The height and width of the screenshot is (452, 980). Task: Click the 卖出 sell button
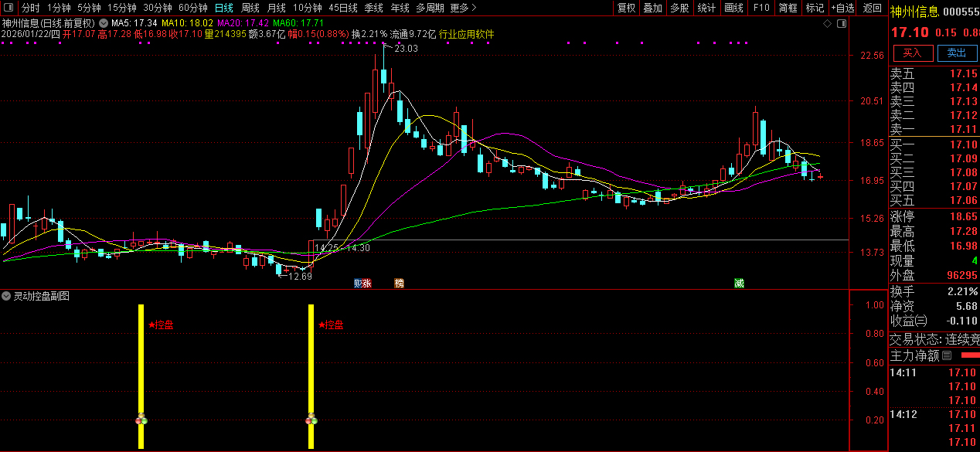coord(957,53)
